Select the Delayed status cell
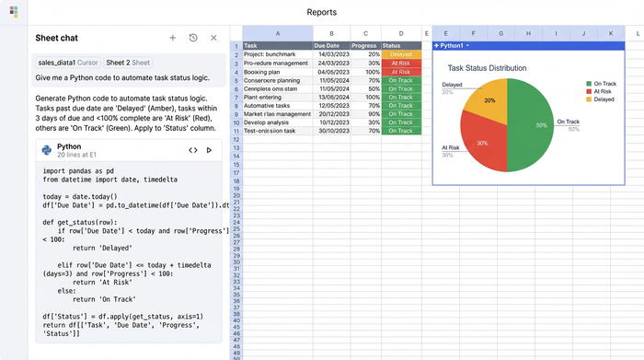 (401, 54)
